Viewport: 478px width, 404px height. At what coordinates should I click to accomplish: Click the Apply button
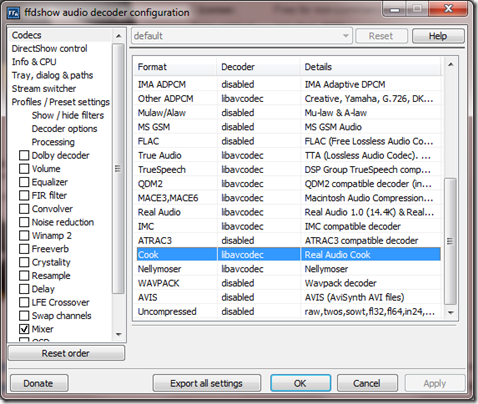(x=435, y=383)
